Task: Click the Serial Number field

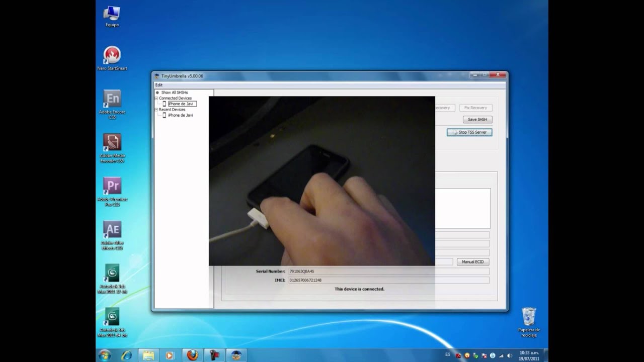Action: tap(388, 271)
